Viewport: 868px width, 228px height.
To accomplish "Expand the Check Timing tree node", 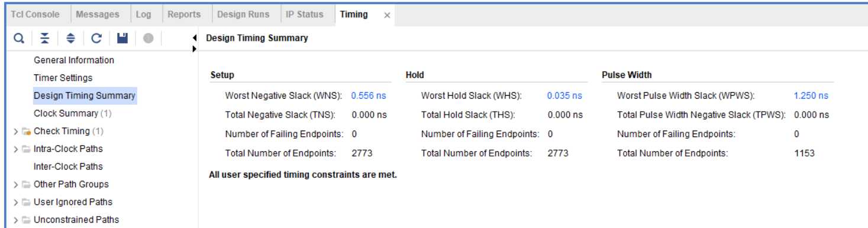I will 15,131.
